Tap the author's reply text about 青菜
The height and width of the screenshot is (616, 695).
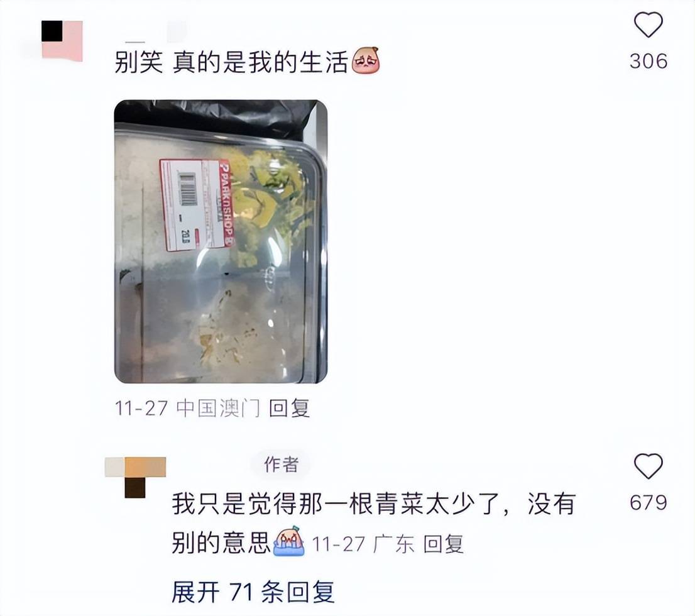374,522
